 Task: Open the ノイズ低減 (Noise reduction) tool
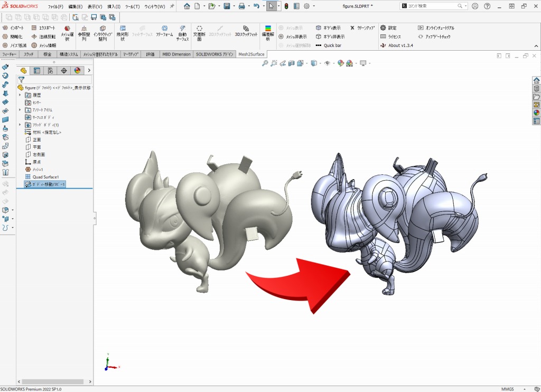point(14,45)
